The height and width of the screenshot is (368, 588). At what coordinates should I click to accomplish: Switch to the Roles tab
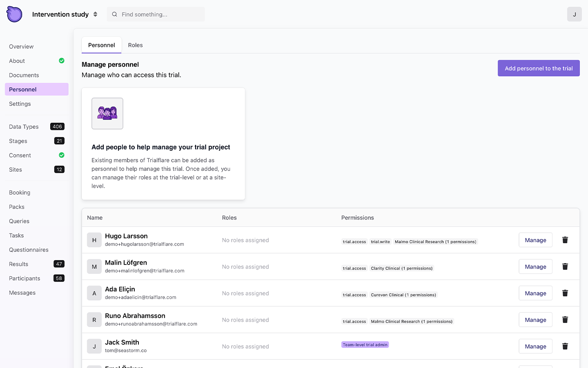136,45
